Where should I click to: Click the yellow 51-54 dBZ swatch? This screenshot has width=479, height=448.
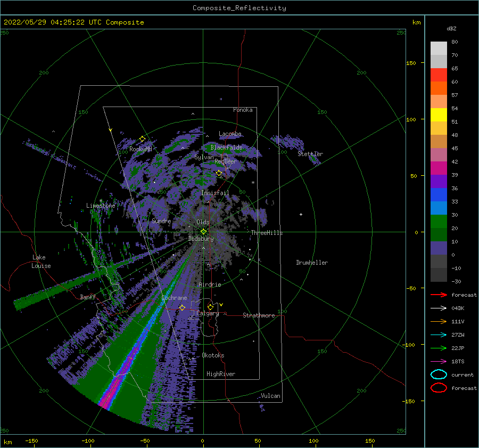click(439, 115)
